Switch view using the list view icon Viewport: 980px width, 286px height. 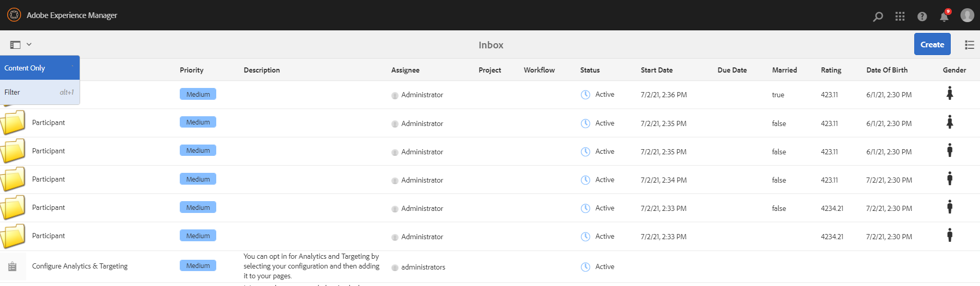[x=969, y=45]
